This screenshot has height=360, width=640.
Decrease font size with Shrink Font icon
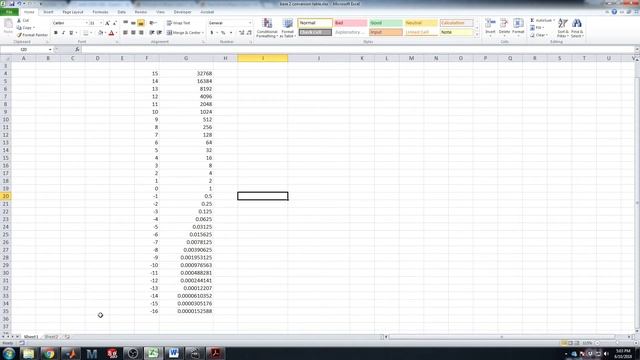[115, 23]
